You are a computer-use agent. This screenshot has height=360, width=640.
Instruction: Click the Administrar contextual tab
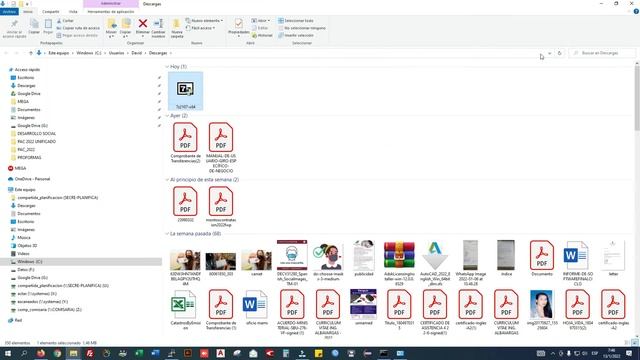click(111, 4)
